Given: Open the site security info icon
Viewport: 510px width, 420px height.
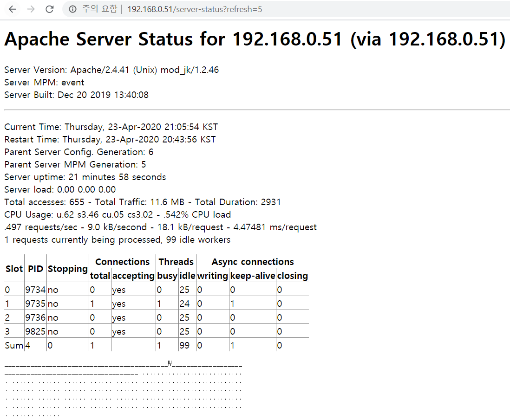Looking at the screenshot, I should [x=72, y=9].
